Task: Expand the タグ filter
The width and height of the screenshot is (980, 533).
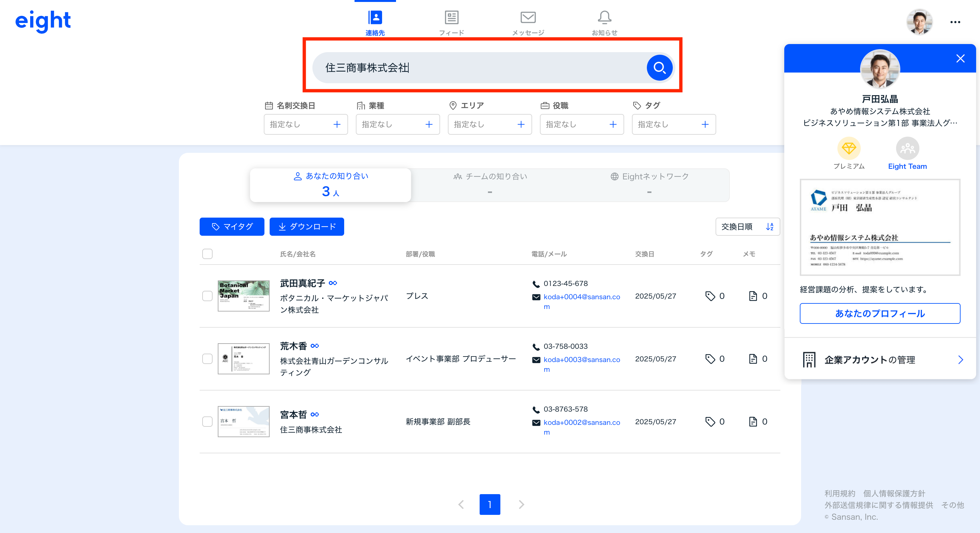Action: 674,124
